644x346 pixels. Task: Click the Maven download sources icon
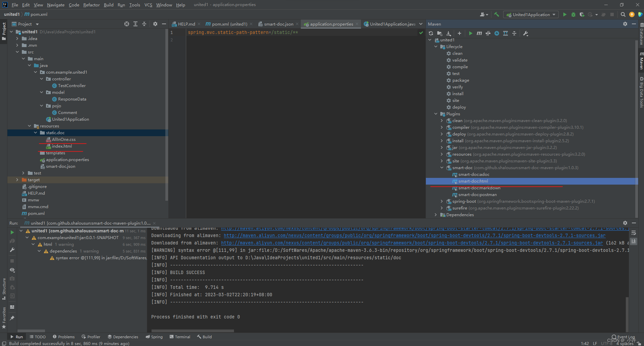[449, 33]
